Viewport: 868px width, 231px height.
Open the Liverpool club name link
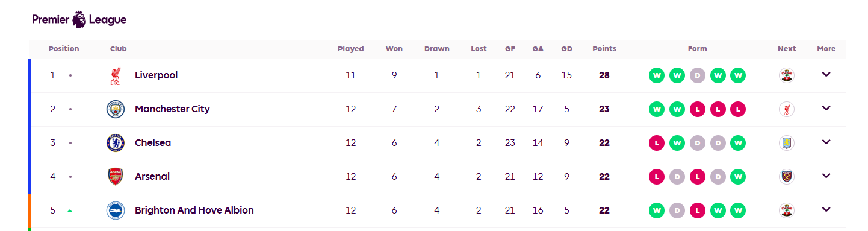(156, 75)
